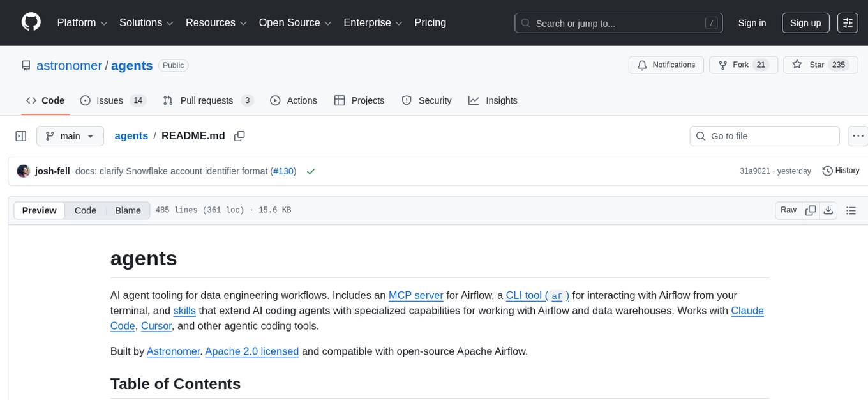Download the raw README file
Viewport: 868px width, 400px height.
coord(828,210)
